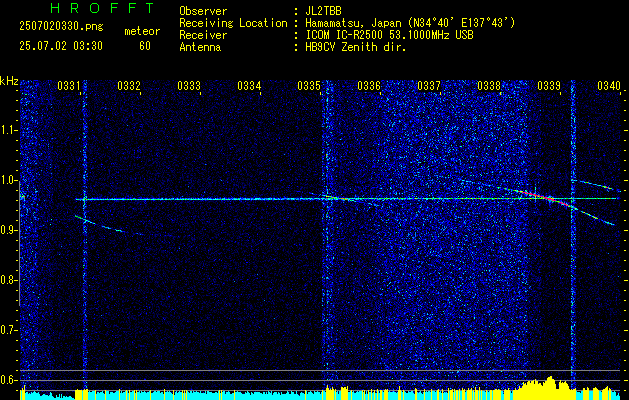Viewport: 629px width, 400px height.
Task: Click the 0336 time marker
Action: [x=369, y=86]
